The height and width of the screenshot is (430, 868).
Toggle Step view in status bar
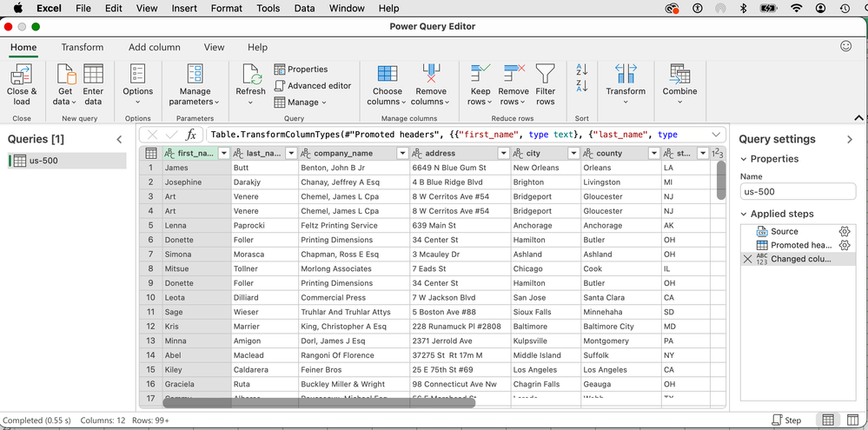click(x=787, y=420)
